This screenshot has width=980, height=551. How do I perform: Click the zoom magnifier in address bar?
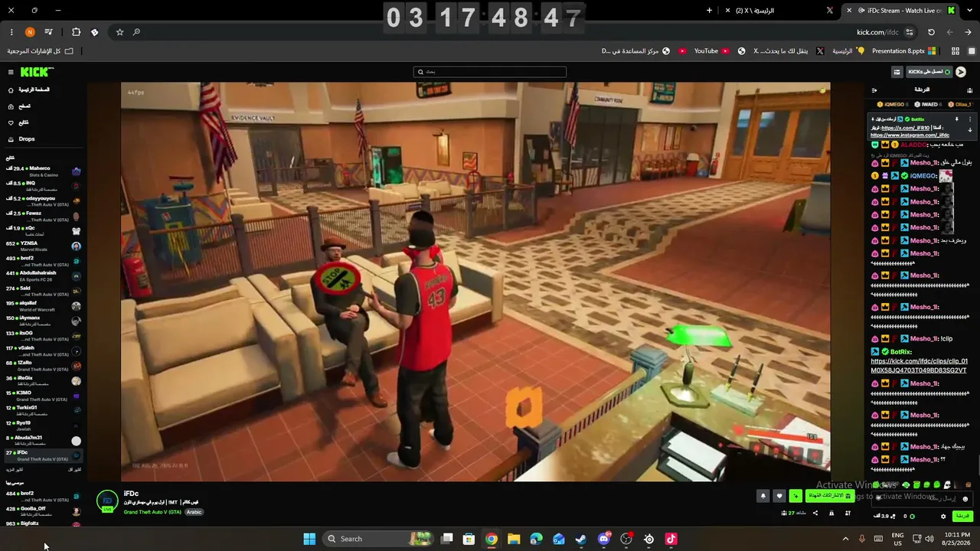(136, 32)
